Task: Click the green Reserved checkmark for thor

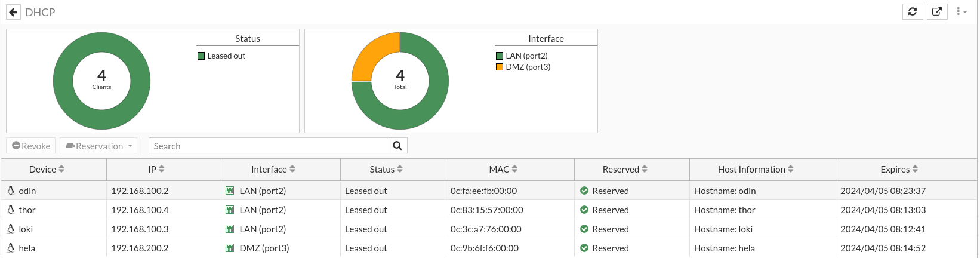Action: pyautogui.click(x=584, y=210)
